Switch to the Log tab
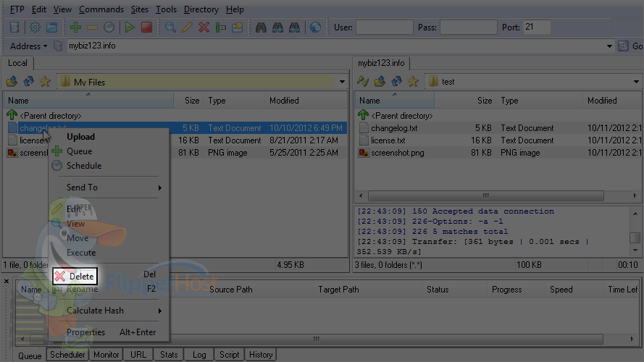The image size is (644, 362). click(199, 355)
